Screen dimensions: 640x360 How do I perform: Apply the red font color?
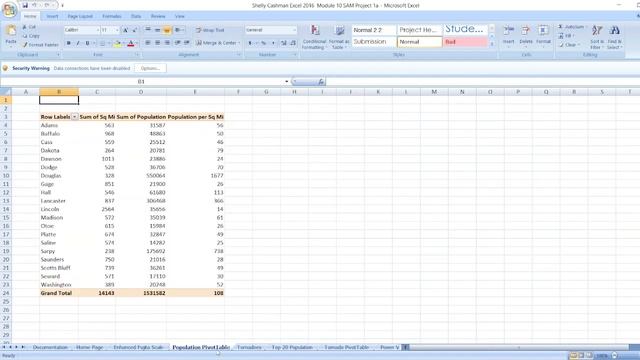pos(131,43)
